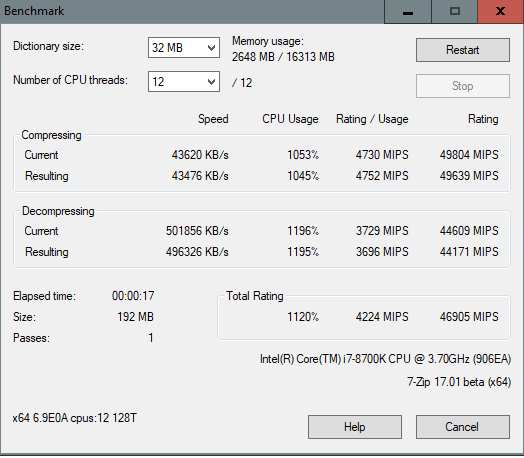Screen dimensions: 524x458
Task: Click the Restart benchmark button
Action: pos(463,50)
